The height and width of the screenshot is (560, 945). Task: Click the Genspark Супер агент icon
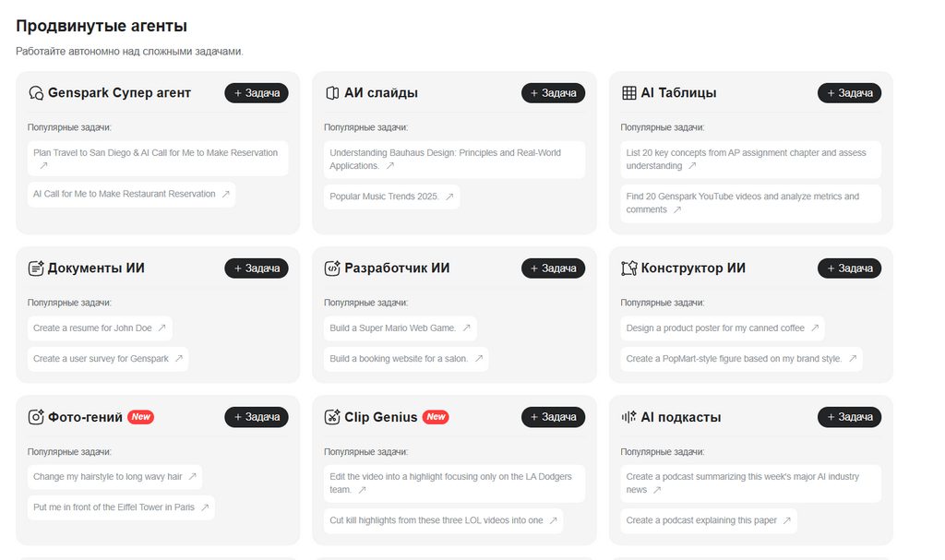click(36, 93)
